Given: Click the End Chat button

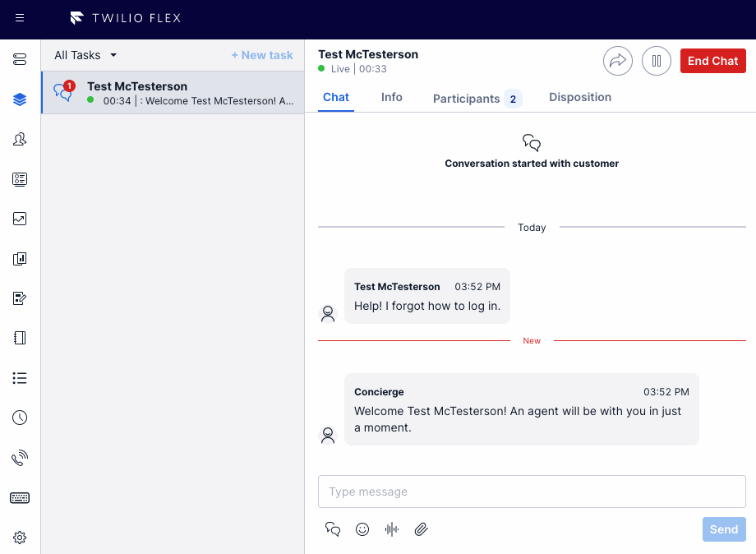Looking at the screenshot, I should coord(712,61).
